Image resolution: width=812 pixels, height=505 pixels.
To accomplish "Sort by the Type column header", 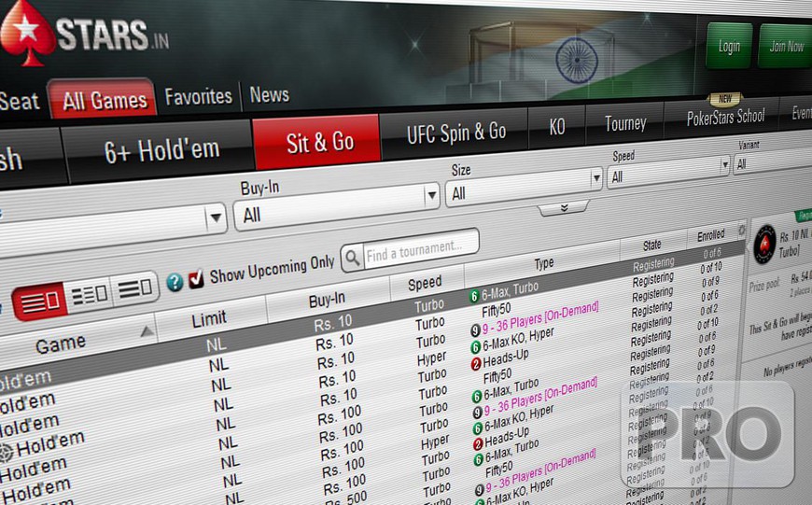I will point(544,263).
